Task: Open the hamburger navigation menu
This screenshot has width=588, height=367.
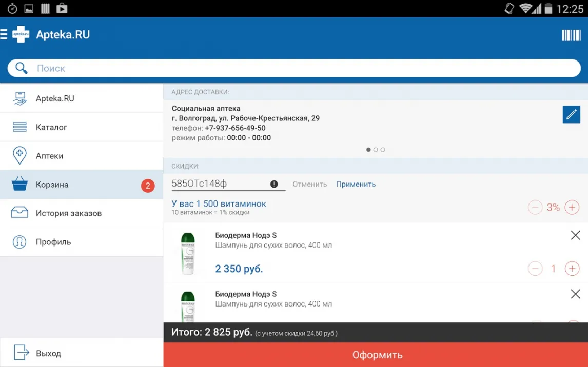Action: pyautogui.click(x=4, y=35)
